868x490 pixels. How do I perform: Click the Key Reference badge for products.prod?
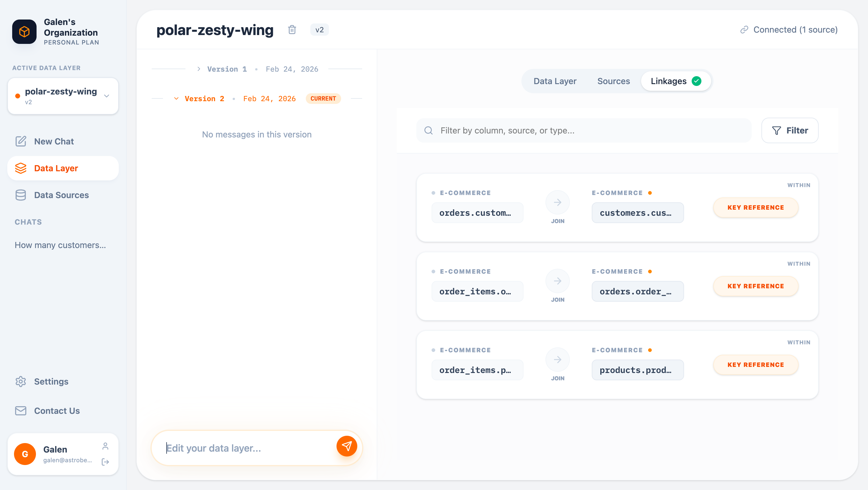tap(755, 364)
